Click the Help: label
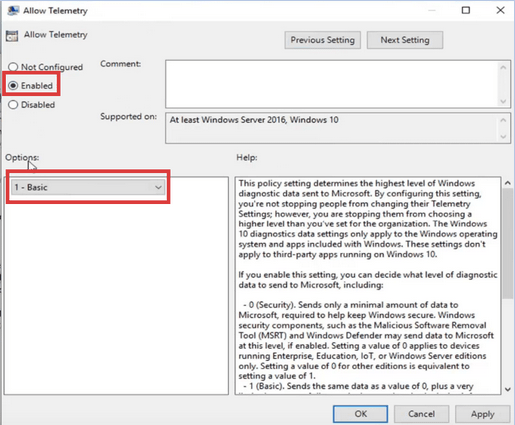The height and width of the screenshot is (425, 515). [x=247, y=157]
